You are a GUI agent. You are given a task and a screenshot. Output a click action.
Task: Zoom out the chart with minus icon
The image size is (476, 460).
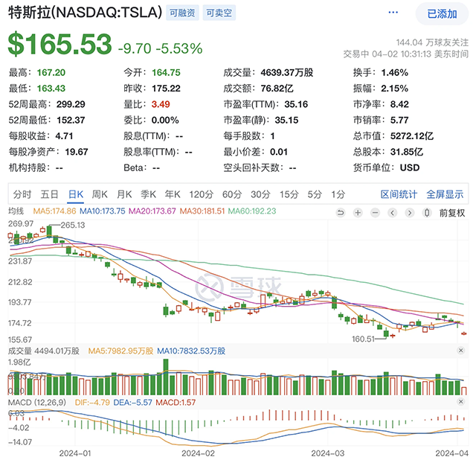[375, 213]
